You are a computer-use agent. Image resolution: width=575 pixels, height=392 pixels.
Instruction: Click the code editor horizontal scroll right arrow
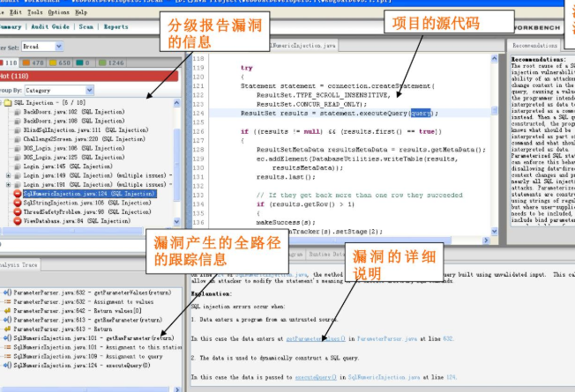(486, 240)
